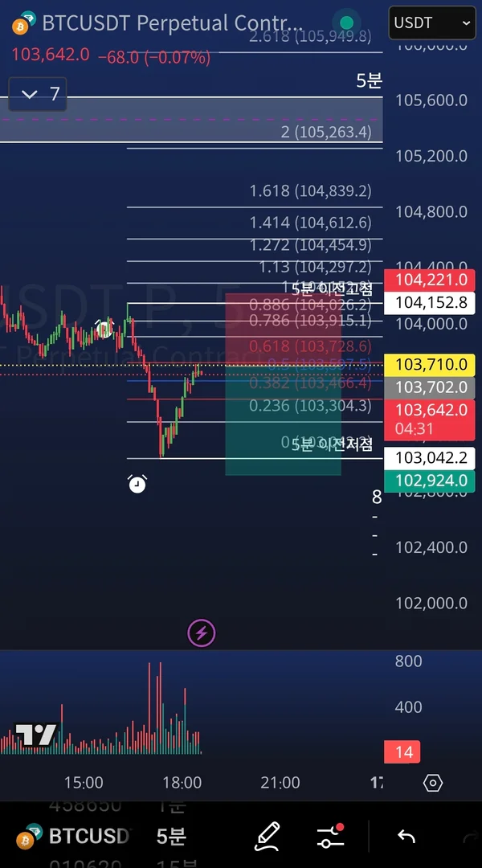Tap the green take-profit zone of the position
Viewport: 482px width, 868px height.
pyautogui.click(x=283, y=420)
